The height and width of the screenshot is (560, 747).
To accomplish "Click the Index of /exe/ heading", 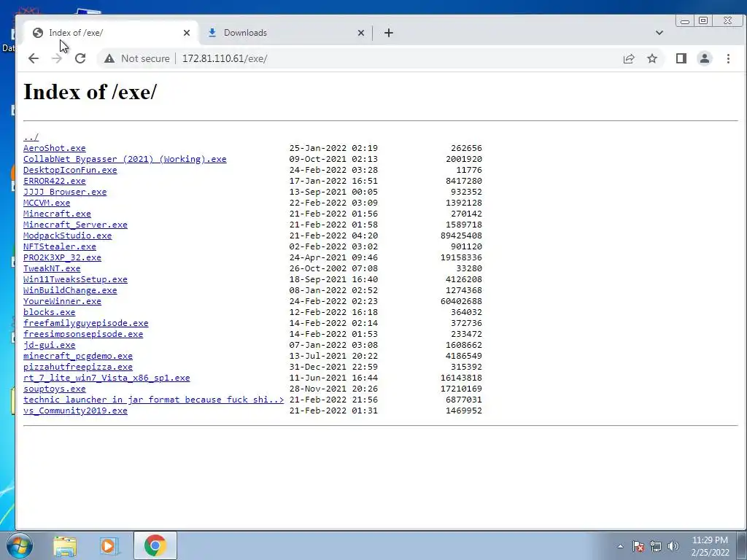I will click(x=90, y=92).
